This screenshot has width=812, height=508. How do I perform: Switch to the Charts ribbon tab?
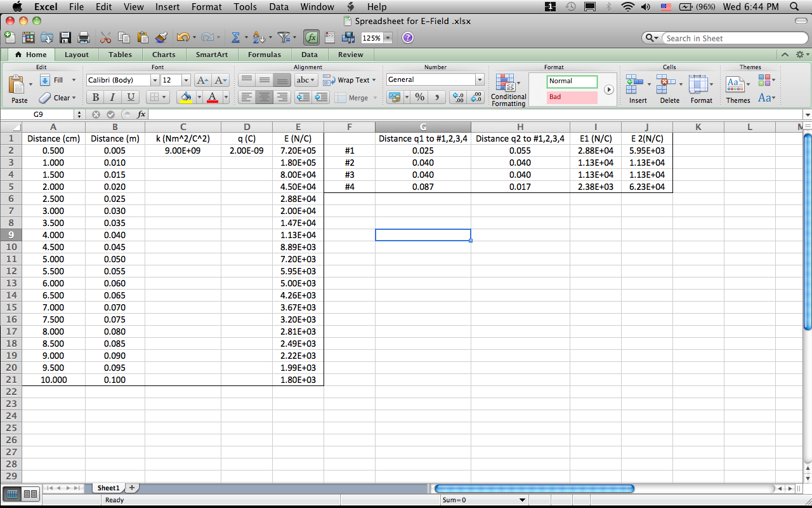pos(163,55)
